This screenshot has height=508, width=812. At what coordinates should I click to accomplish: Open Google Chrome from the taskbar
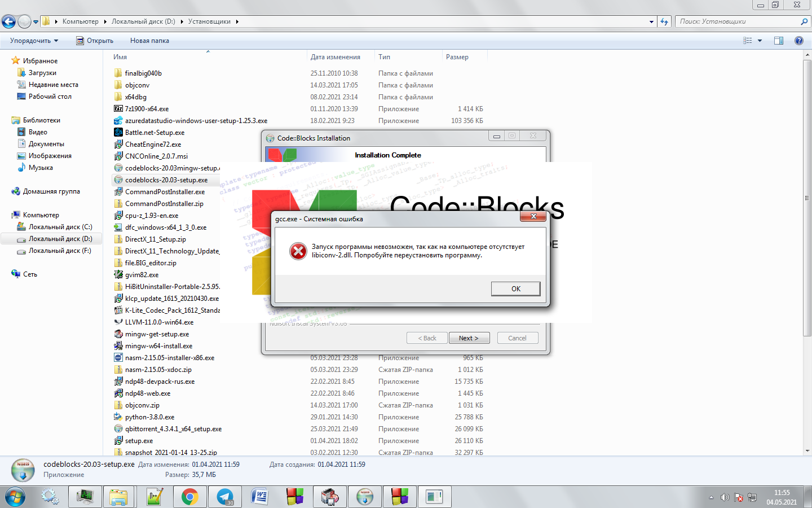(x=189, y=497)
